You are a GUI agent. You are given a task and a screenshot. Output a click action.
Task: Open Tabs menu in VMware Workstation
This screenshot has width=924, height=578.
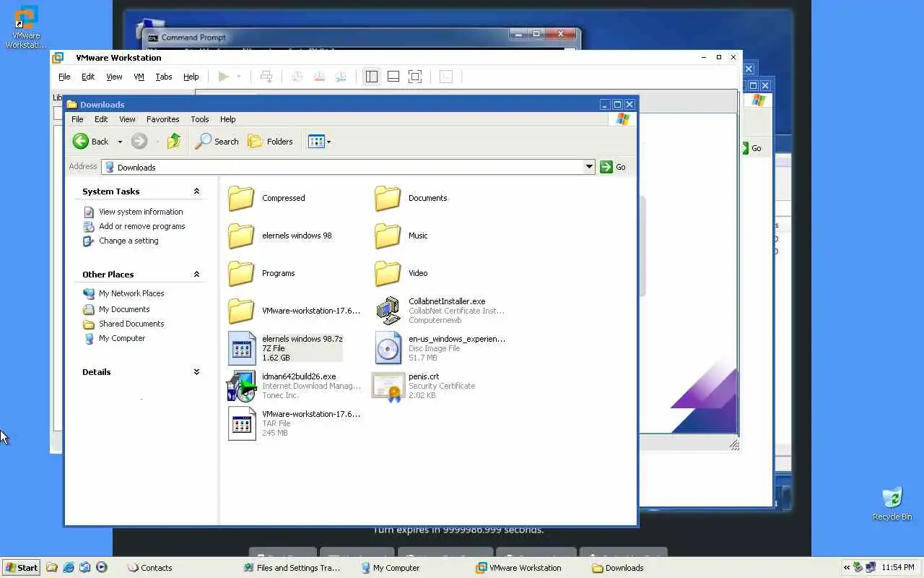coord(164,77)
